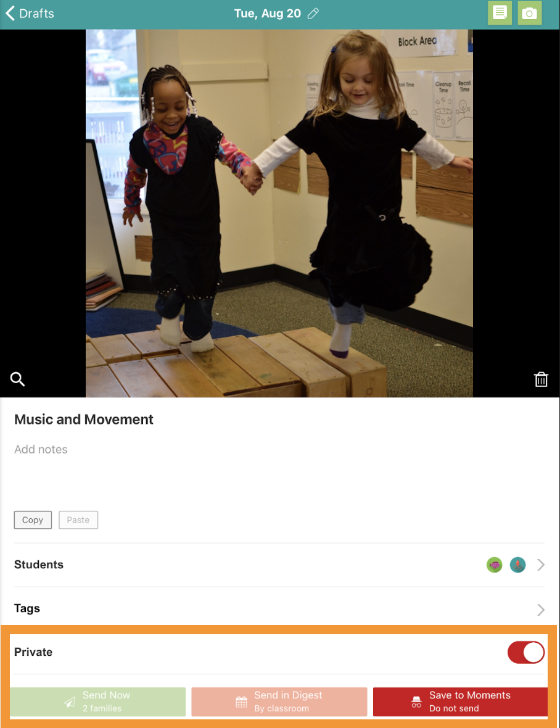Zoom photo with magnifier icon

tap(18, 379)
